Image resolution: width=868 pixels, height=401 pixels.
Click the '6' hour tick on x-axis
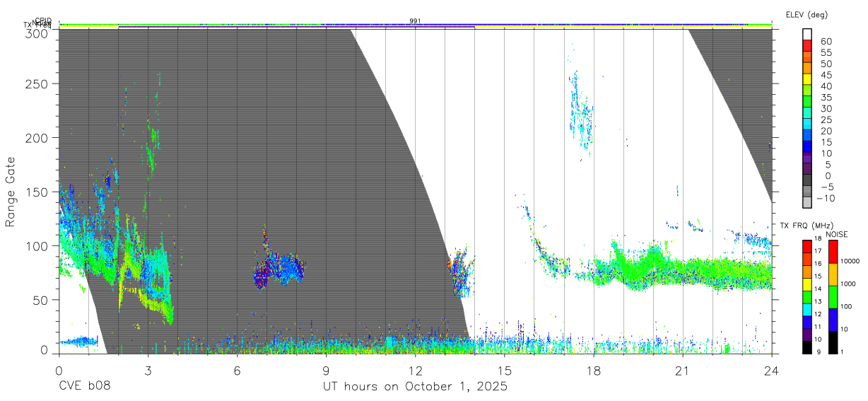click(237, 370)
